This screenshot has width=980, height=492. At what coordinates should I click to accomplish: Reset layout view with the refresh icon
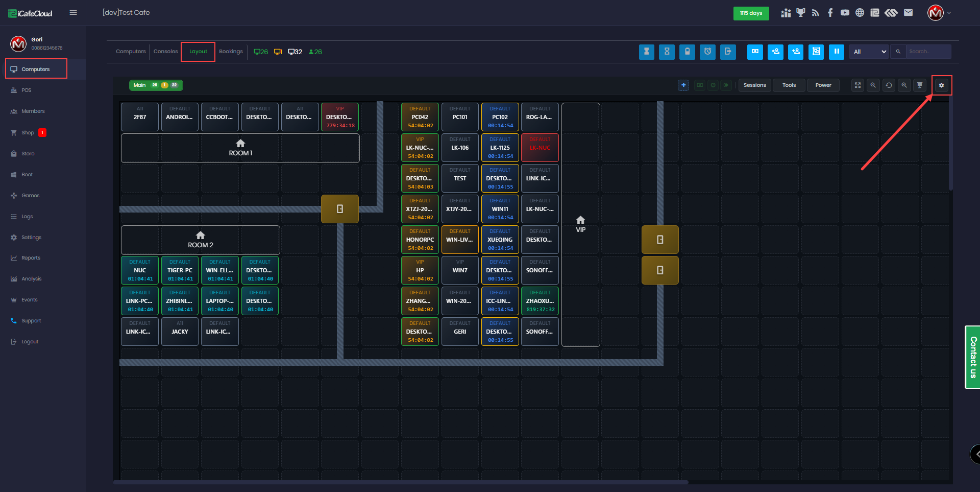coord(889,85)
